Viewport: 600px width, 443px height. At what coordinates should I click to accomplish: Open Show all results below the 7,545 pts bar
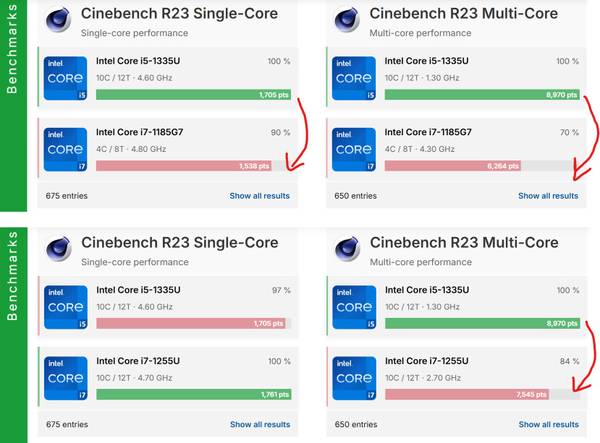tap(548, 425)
